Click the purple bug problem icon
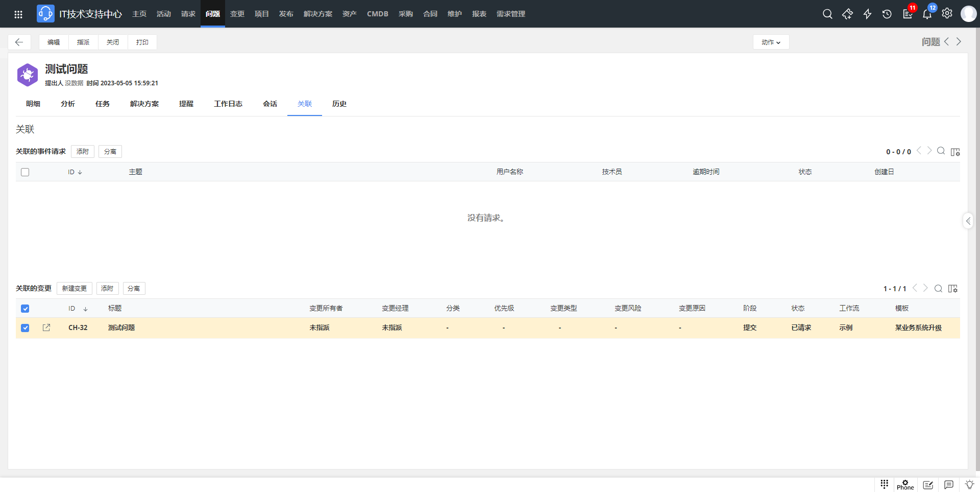 point(28,75)
